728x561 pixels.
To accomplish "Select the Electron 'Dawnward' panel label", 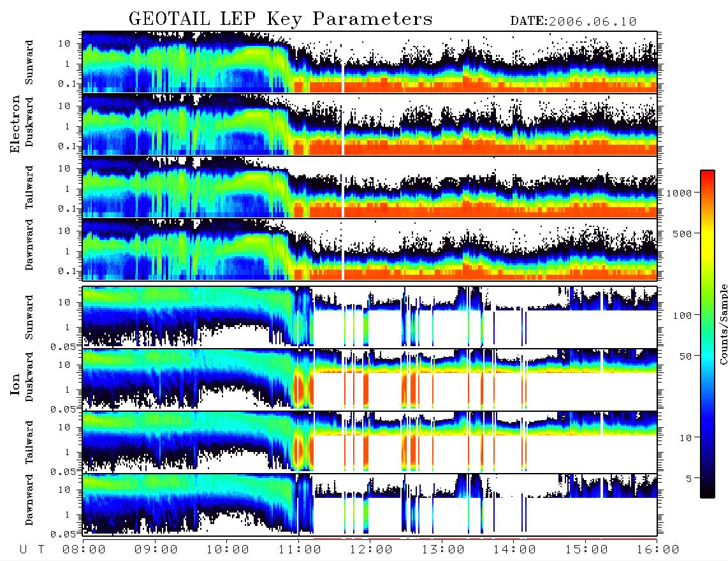I will click(29, 245).
